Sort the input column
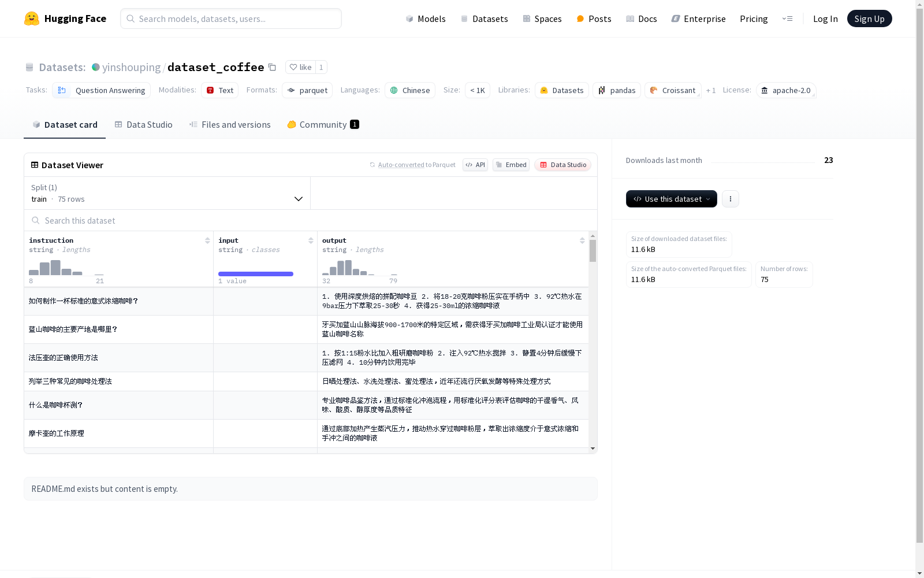 (311, 240)
